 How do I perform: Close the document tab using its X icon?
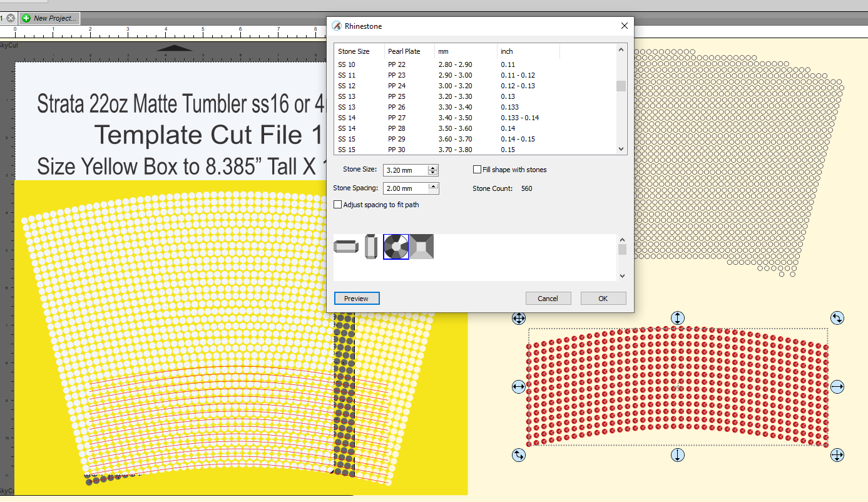(x=11, y=18)
